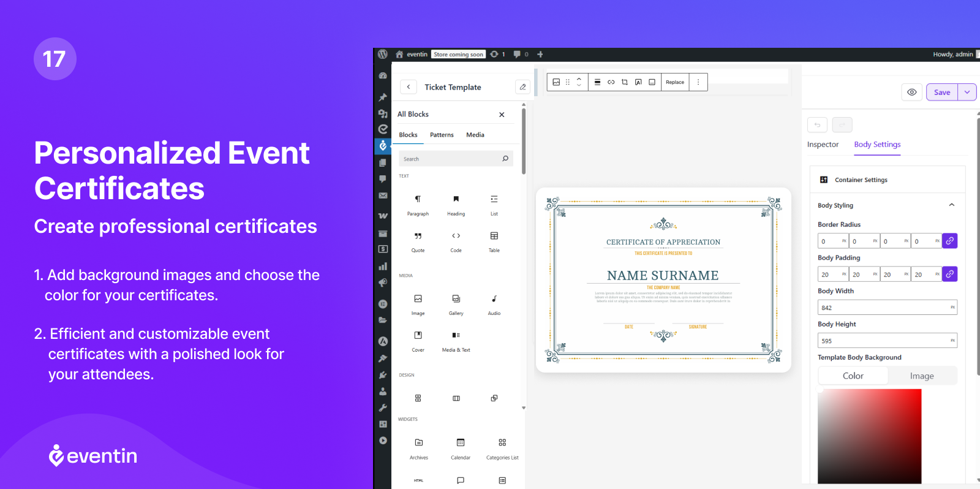Viewport: 980px width, 489px height.
Task: Click the Crop image toolbar icon
Action: pyautogui.click(x=625, y=82)
